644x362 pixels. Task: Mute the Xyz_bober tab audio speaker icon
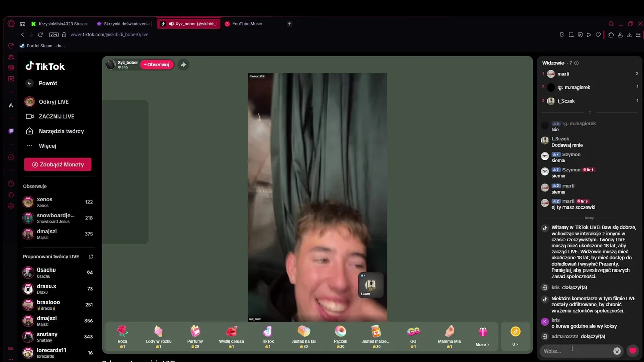tap(171, 24)
